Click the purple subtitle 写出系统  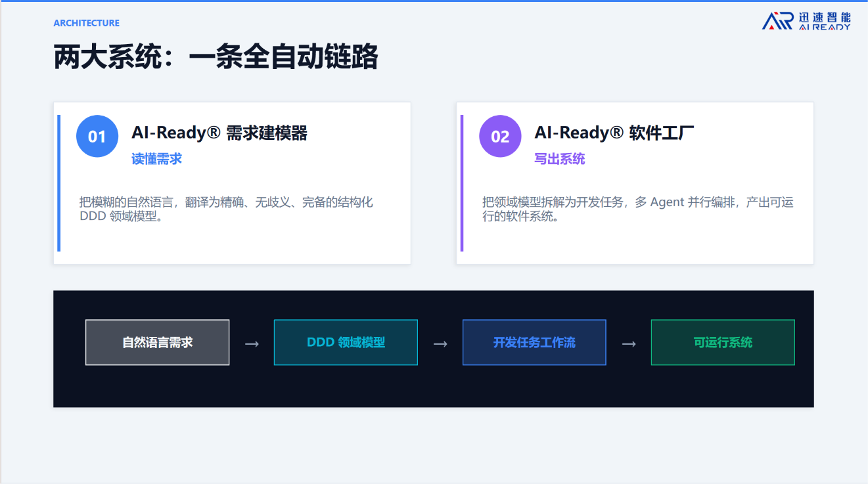pyautogui.click(x=560, y=159)
